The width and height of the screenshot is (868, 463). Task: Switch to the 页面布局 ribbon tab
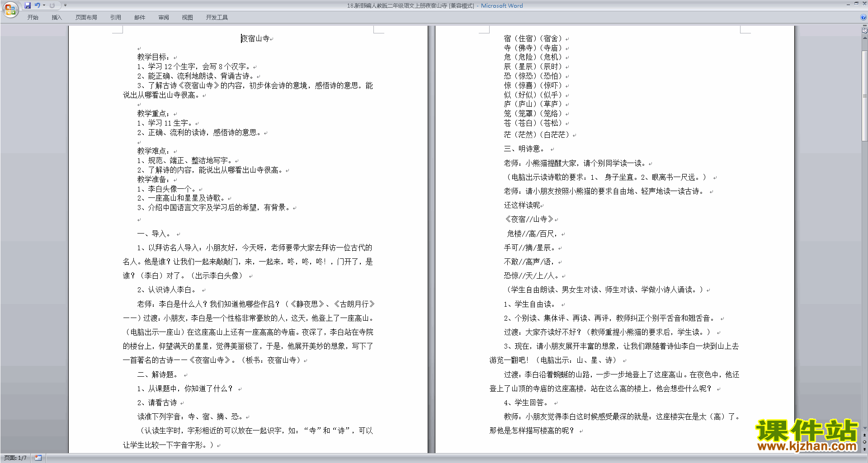(86, 17)
